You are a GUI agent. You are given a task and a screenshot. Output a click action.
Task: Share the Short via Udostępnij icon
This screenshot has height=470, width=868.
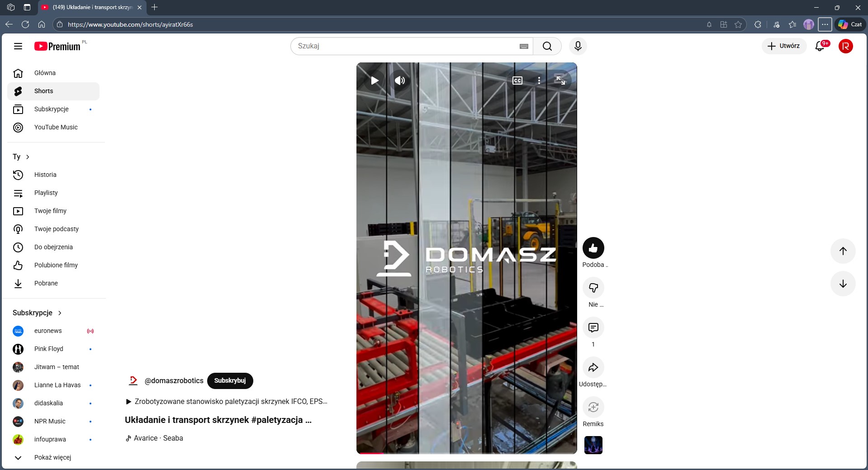tap(593, 367)
